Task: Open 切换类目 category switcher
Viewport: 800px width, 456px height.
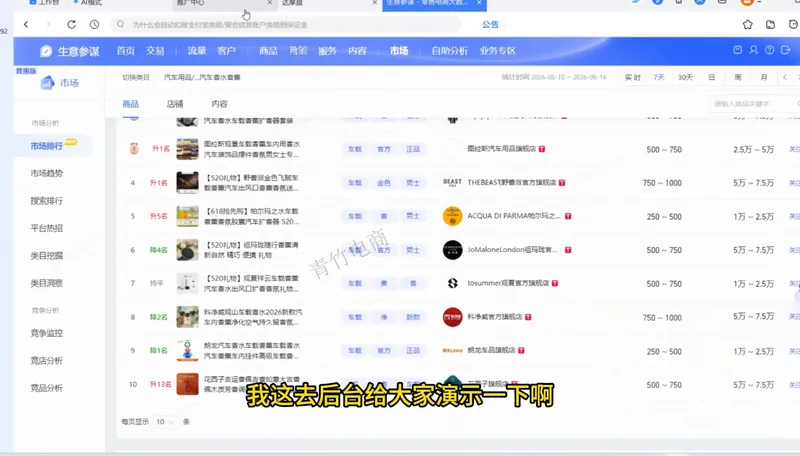Action: 136,78
